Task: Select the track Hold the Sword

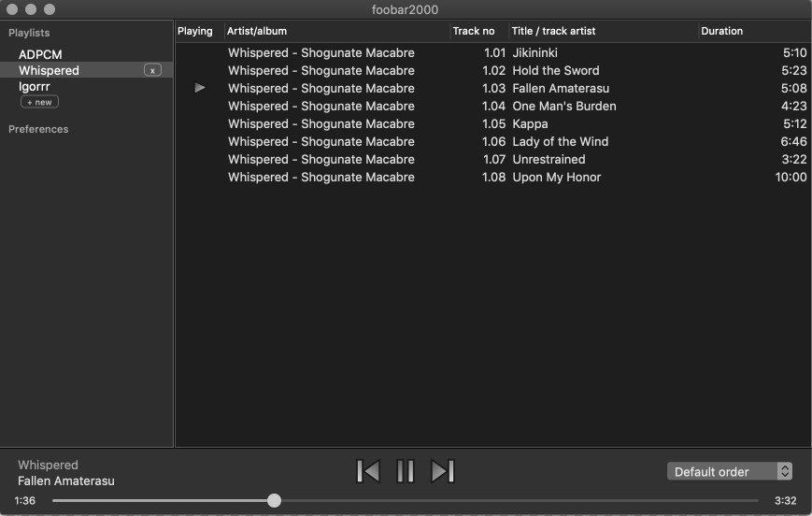Action: pos(556,70)
